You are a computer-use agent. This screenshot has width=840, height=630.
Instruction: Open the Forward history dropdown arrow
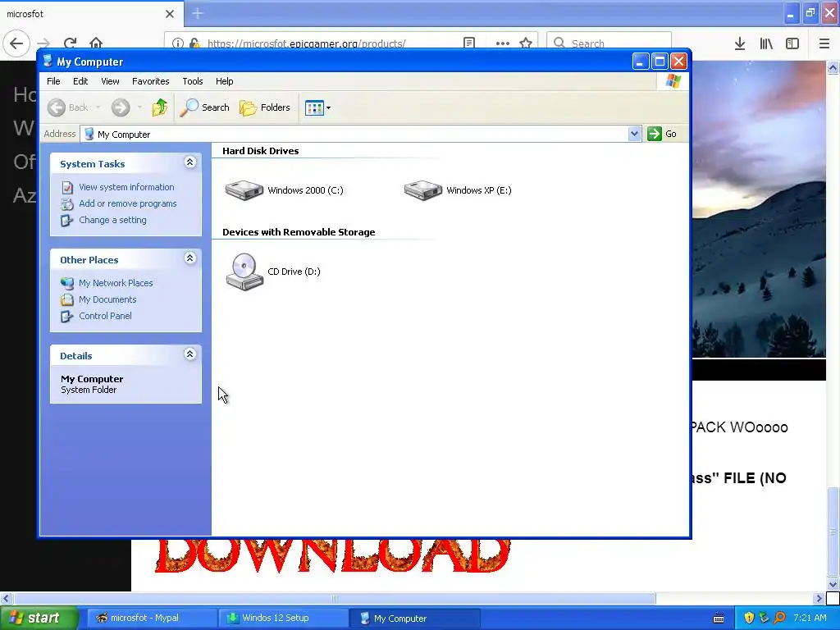pos(139,107)
